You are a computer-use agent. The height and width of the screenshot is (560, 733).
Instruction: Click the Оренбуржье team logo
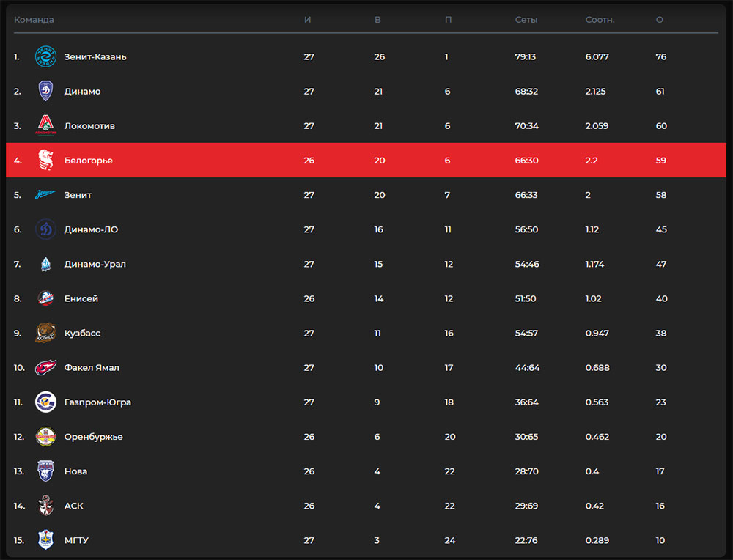45,437
